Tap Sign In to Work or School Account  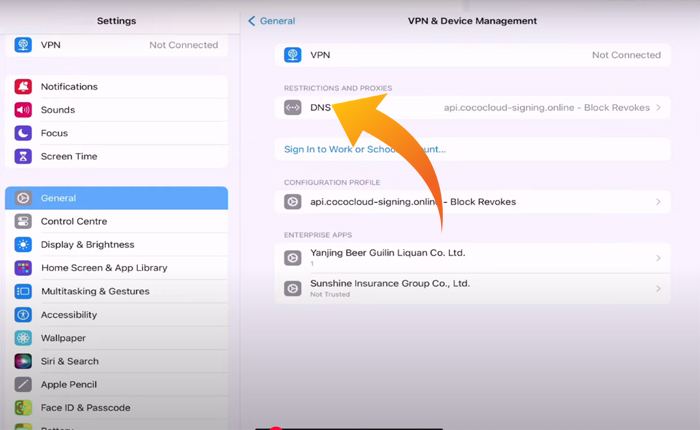[365, 149]
